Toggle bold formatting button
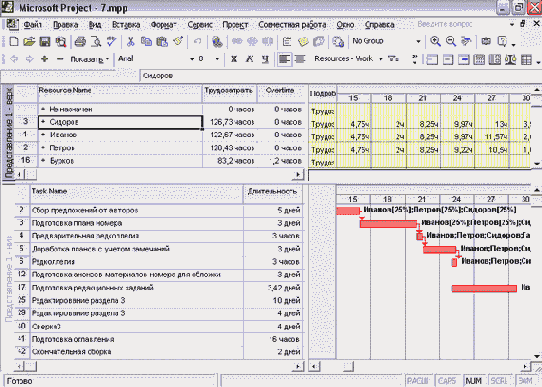The height and width of the screenshot is (387, 542). click(x=234, y=59)
